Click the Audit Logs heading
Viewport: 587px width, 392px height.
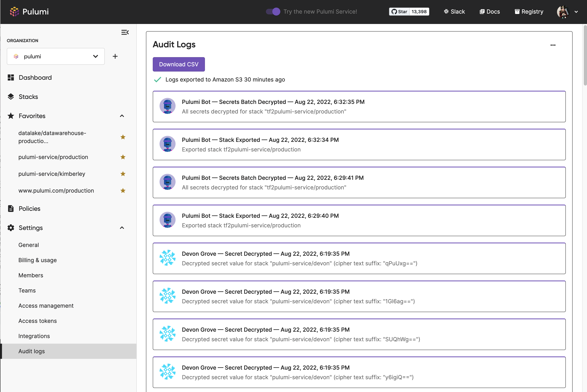pyautogui.click(x=174, y=45)
